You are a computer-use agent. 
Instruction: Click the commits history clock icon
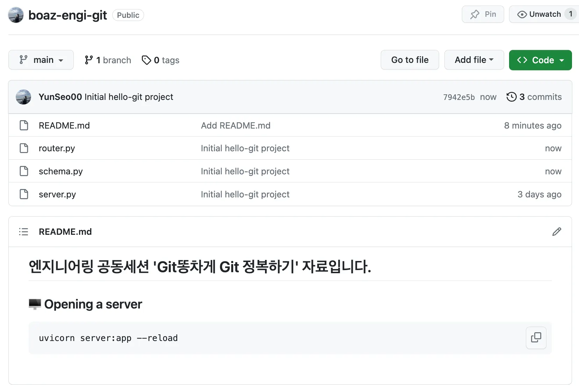coord(511,97)
